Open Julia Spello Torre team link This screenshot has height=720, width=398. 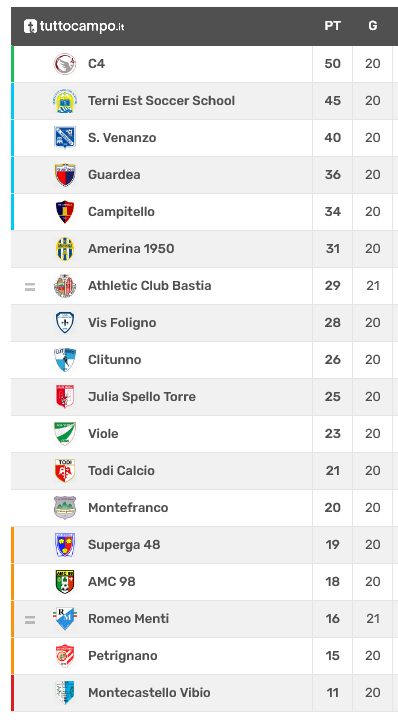142,397
